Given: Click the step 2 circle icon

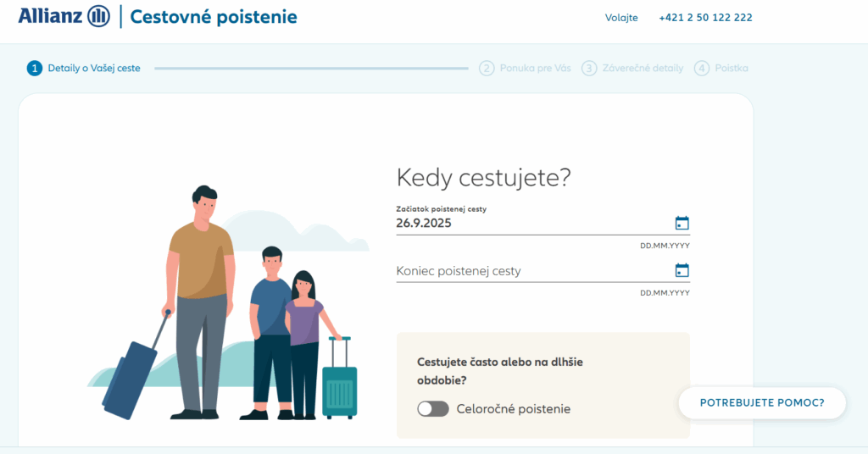Looking at the screenshot, I should [x=487, y=69].
